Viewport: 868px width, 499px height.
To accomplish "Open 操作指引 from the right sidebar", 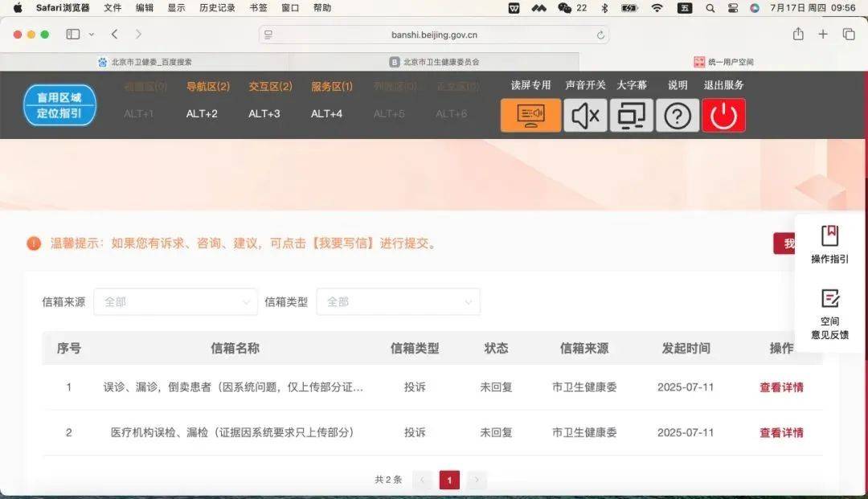I will click(829, 241).
